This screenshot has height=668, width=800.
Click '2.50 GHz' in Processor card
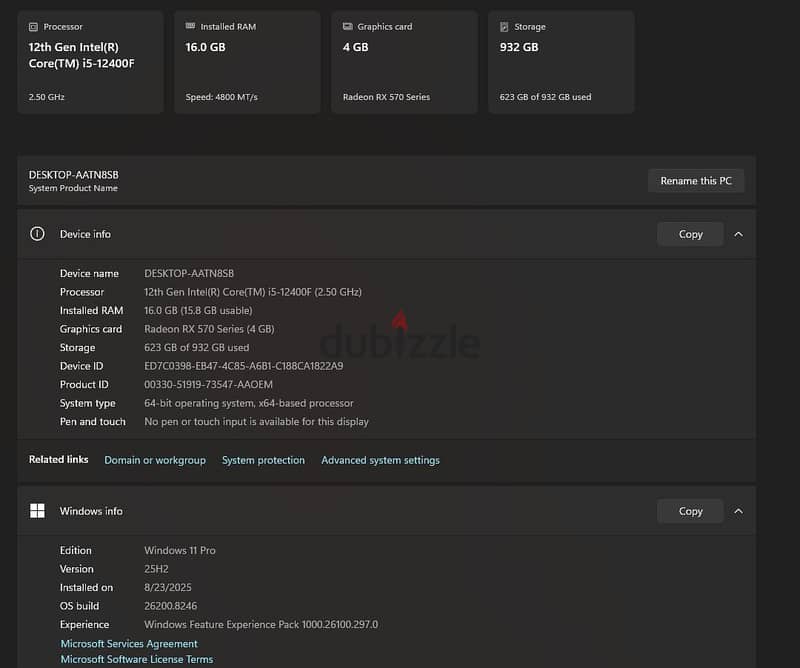tap(46, 97)
